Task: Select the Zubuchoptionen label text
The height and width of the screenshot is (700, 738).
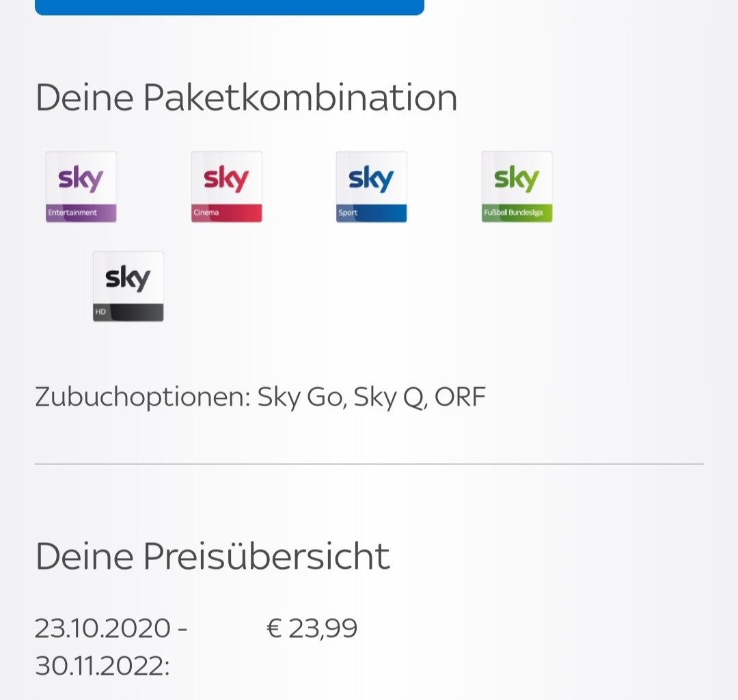Action: (x=143, y=397)
